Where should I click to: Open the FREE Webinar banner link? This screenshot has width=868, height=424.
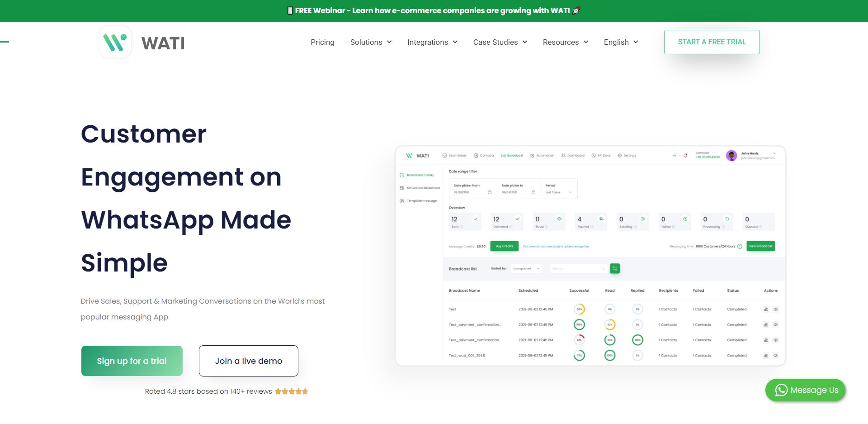tap(434, 10)
